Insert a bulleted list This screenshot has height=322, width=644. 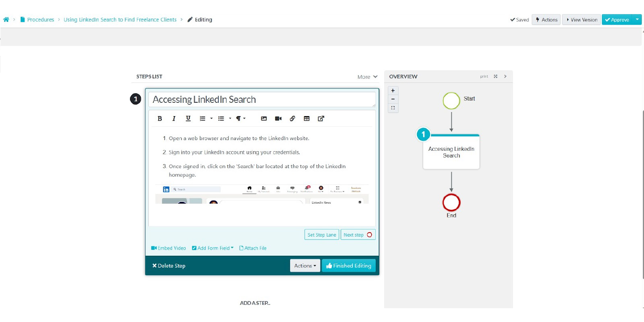coord(221,119)
